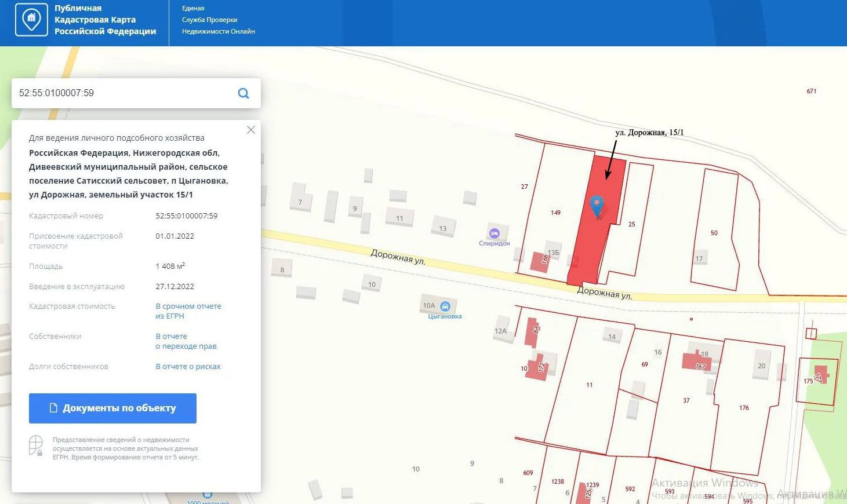Click Единая Служба Проверки Недвижимости Онлайн text
Screen dimensions: 847x504
(218, 20)
